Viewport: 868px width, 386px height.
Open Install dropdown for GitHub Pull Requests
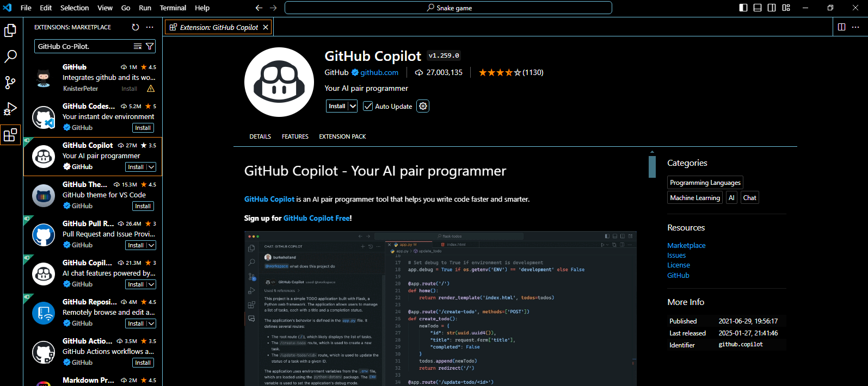(x=151, y=245)
